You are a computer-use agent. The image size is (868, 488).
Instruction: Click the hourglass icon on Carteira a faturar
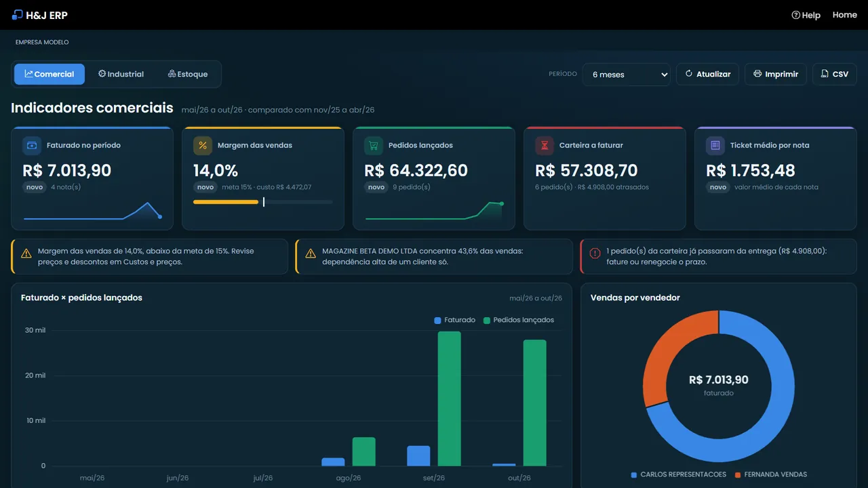[x=545, y=145]
